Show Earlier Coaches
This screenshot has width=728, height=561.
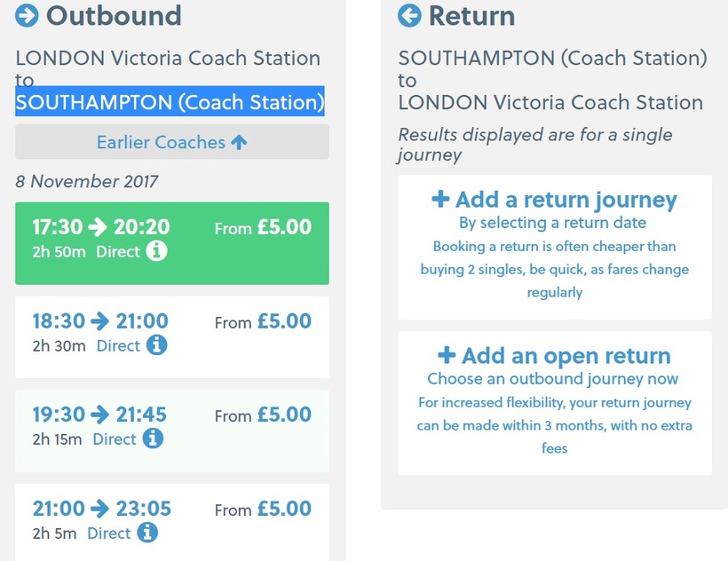click(172, 141)
